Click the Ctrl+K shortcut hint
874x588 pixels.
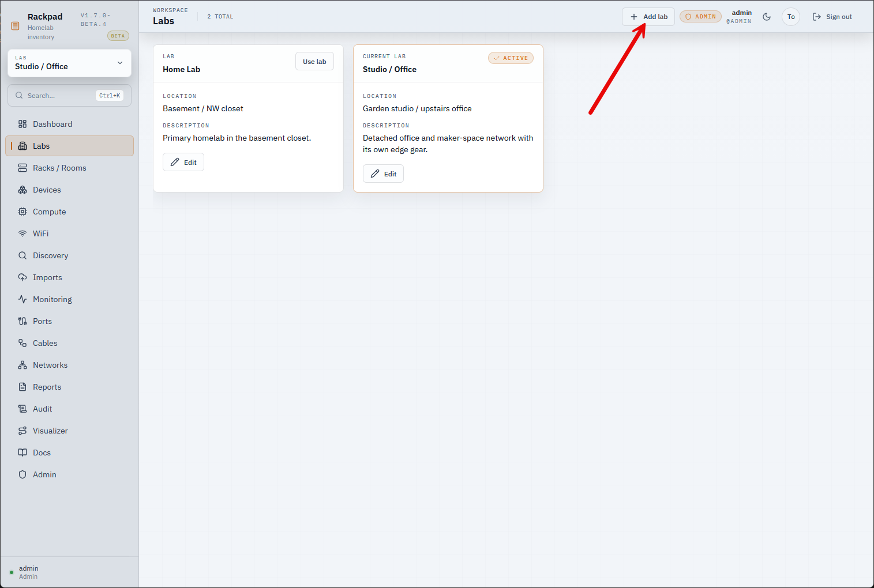(110, 96)
